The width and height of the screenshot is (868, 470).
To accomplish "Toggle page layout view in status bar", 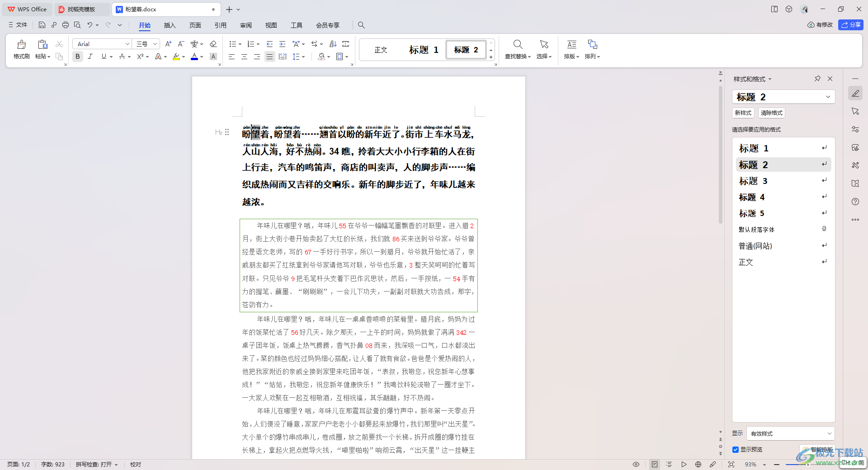I will [x=654, y=464].
